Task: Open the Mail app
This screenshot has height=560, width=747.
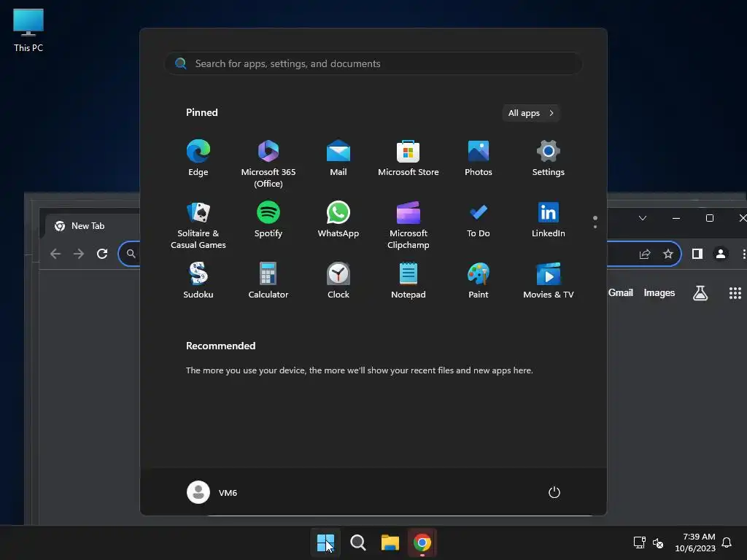Action: coord(338,158)
